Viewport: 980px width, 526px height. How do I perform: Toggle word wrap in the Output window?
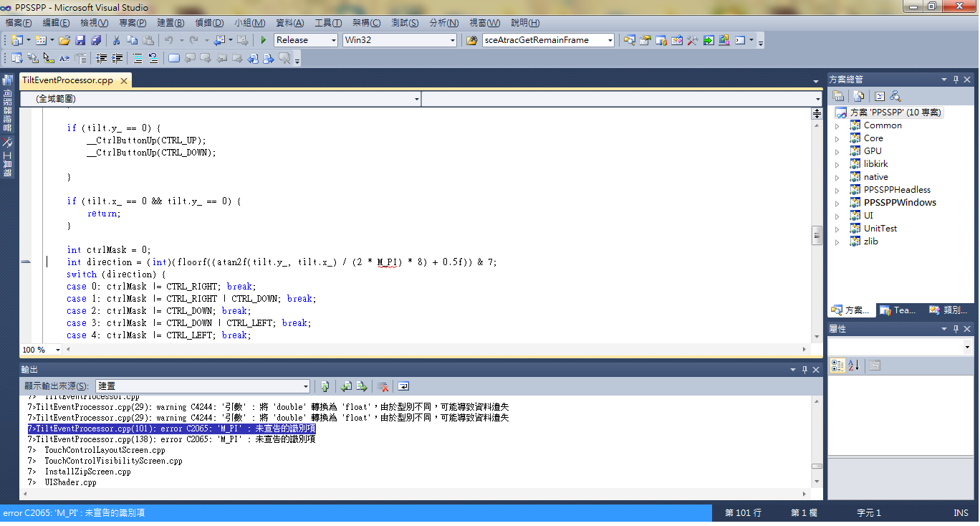403,386
